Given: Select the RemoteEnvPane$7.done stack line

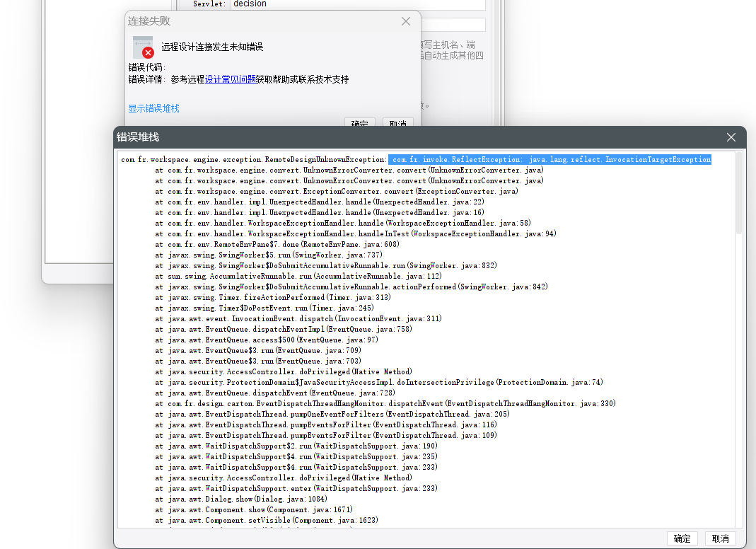Looking at the screenshot, I should [x=277, y=245].
